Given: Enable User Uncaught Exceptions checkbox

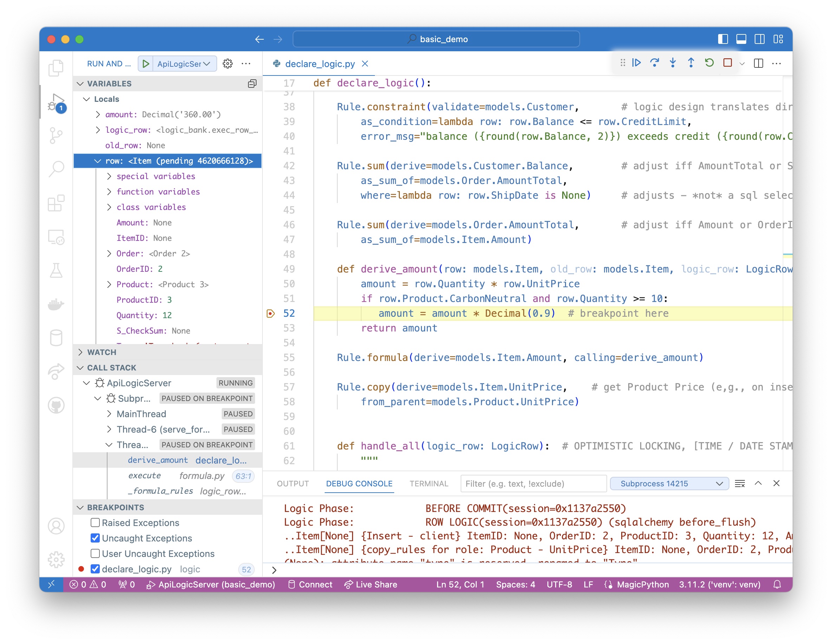Looking at the screenshot, I should [95, 553].
